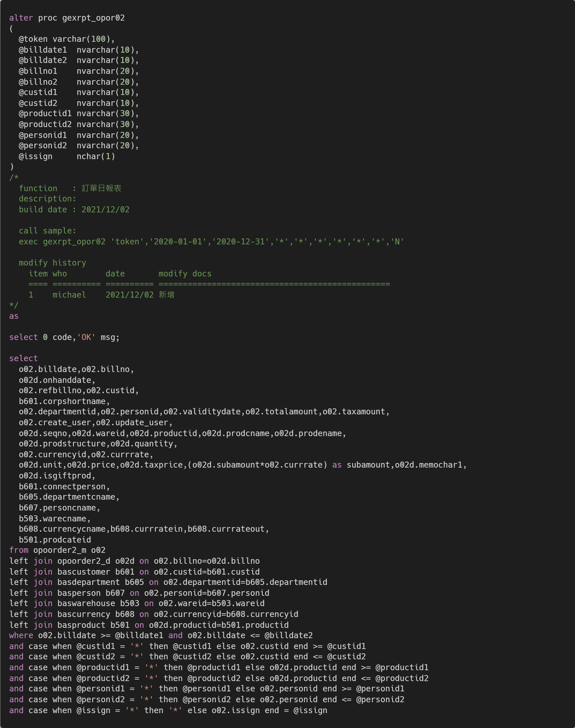Image resolution: width=575 pixels, height=728 pixels.
Task: Click the 'function' comment line with 訂單日報表
Action: point(70,188)
